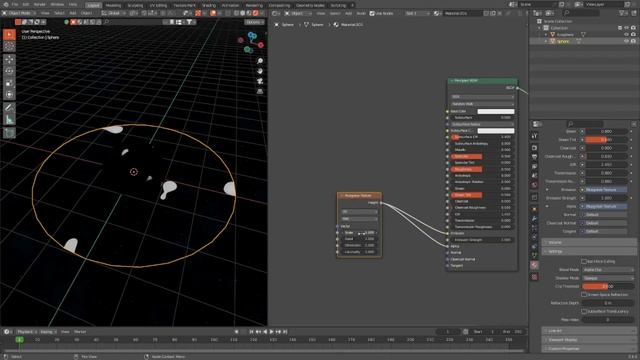Open the Global transform orientation dropdown
640x360 pixels.
[x=113, y=13]
